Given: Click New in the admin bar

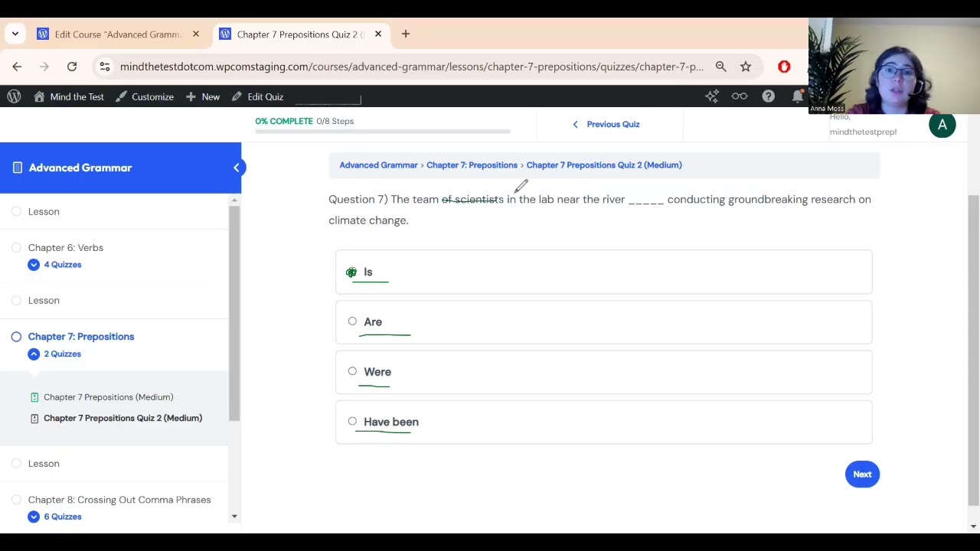Looking at the screenshot, I should [x=203, y=96].
